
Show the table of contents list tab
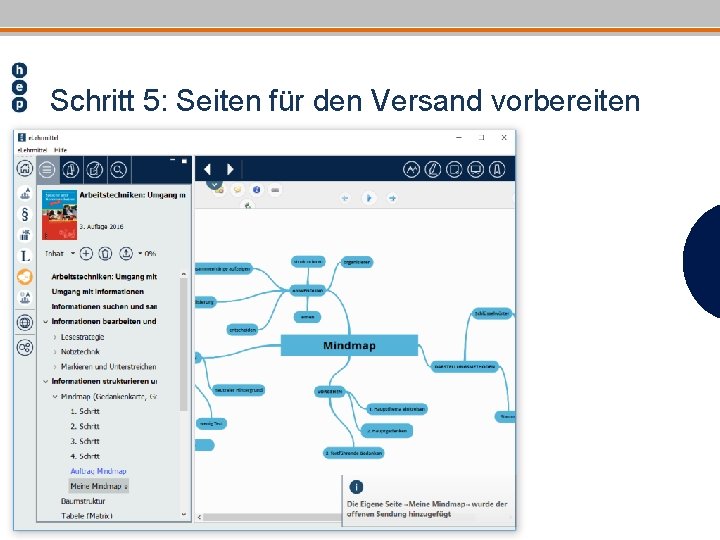pyautogui.click(x=47, y=169)
